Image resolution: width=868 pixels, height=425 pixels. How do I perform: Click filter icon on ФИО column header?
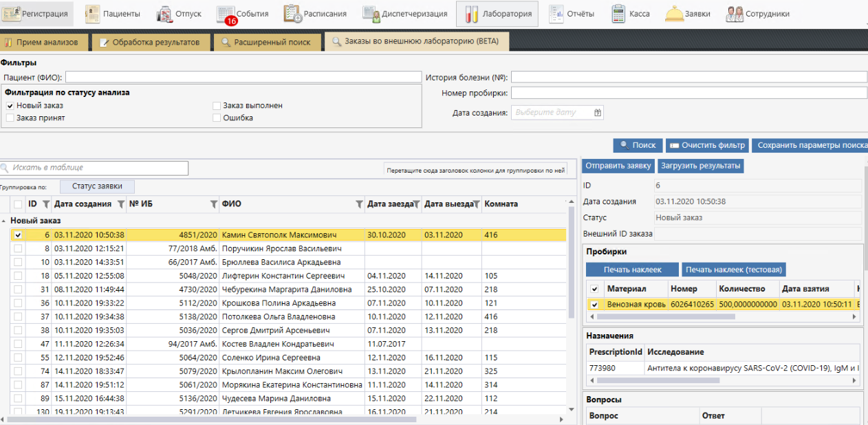pyautogui.click(x=358, y=204)
